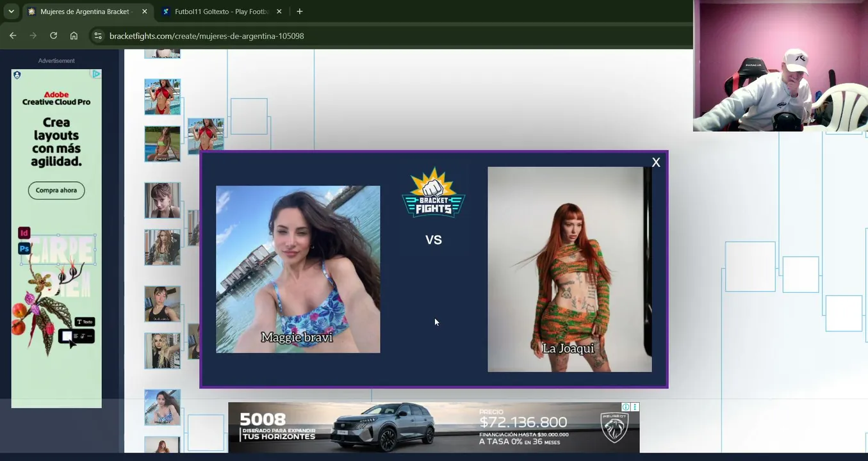868x461 pixels.
Task: Click the Adobe Creative Cloud Pro heading
Action: (56, 98)
